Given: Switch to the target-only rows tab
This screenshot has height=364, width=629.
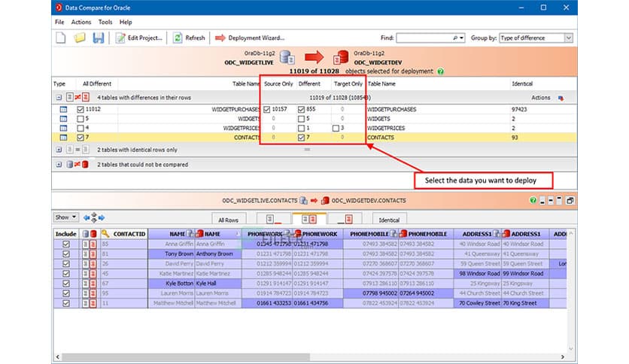Looking at the screenshot, I should point(345,219).
